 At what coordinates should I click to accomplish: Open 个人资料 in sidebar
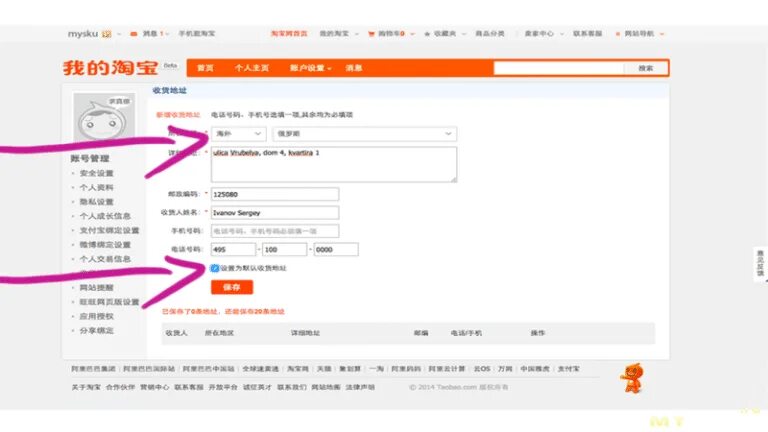pyautogui.click(x=96, y=188)
